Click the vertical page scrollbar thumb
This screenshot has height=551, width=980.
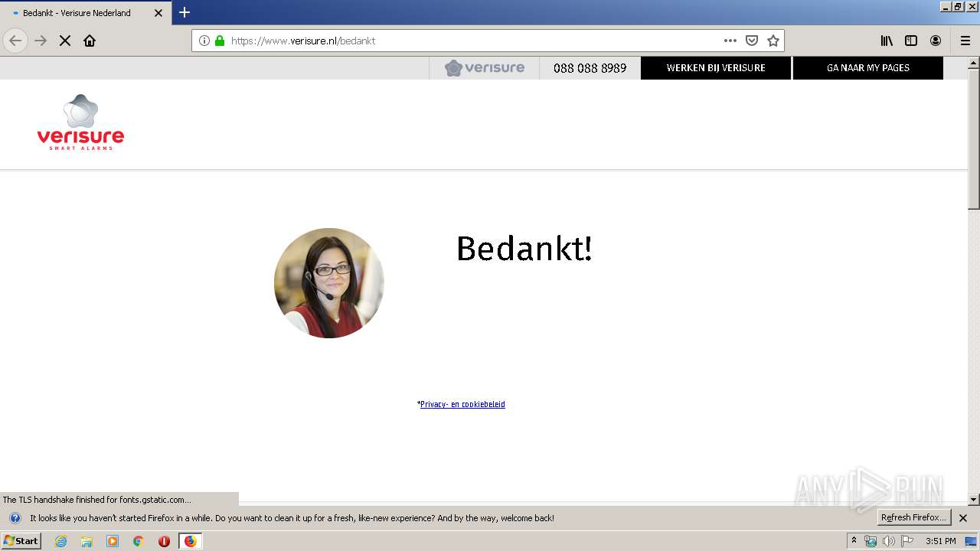coord(974,139)
